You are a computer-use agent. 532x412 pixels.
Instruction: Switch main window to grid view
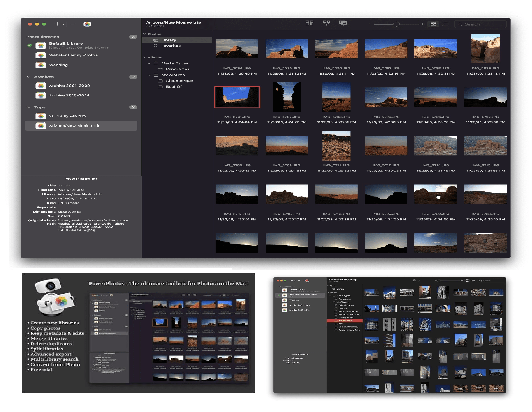(x=433, y=24)
